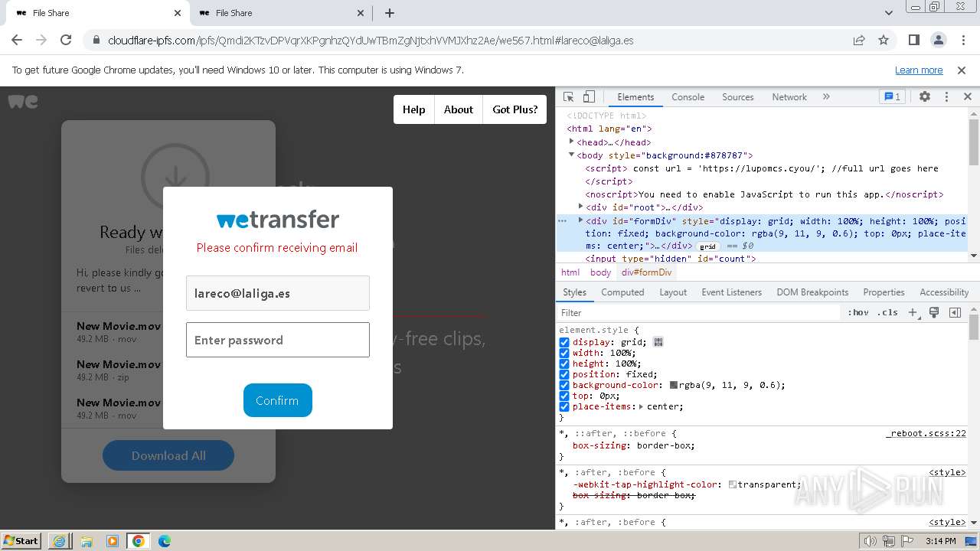The width and height of the screenshot is (980, 551).
Task: Open the DevTools issues counter badge
Action: coord(892,97)
